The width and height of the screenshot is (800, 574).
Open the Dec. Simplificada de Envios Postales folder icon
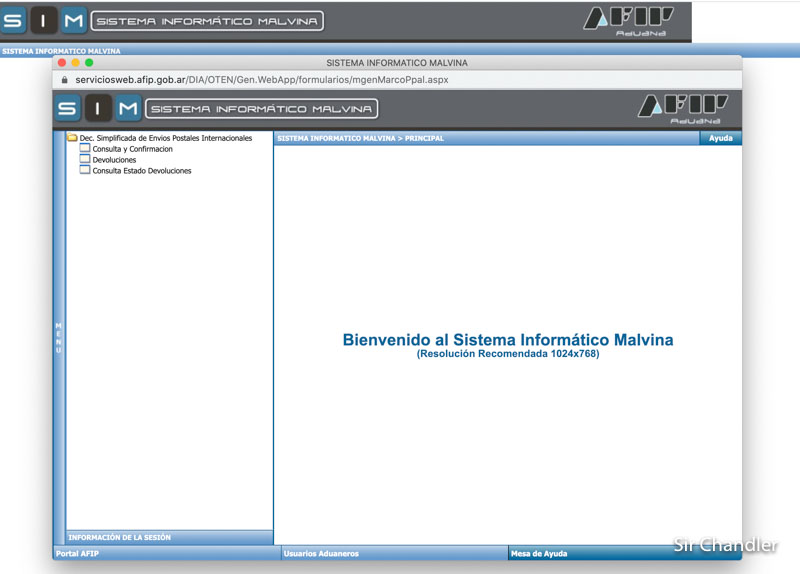pos(72,137)
